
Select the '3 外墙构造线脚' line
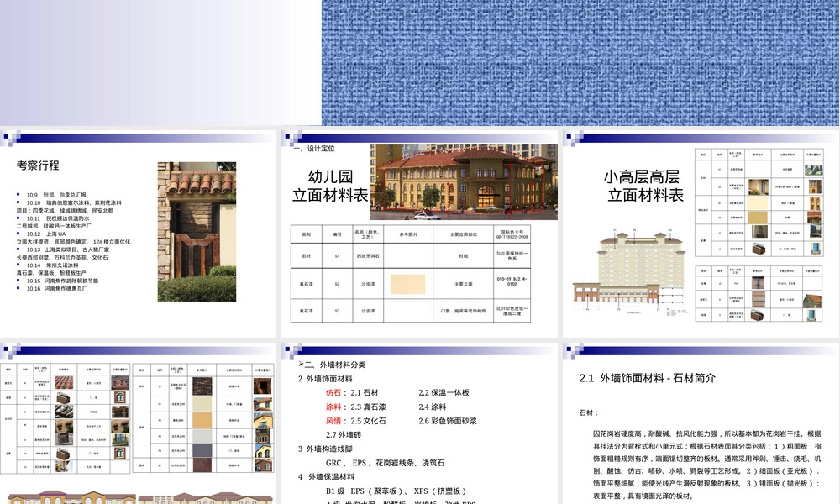click(325, 449)
